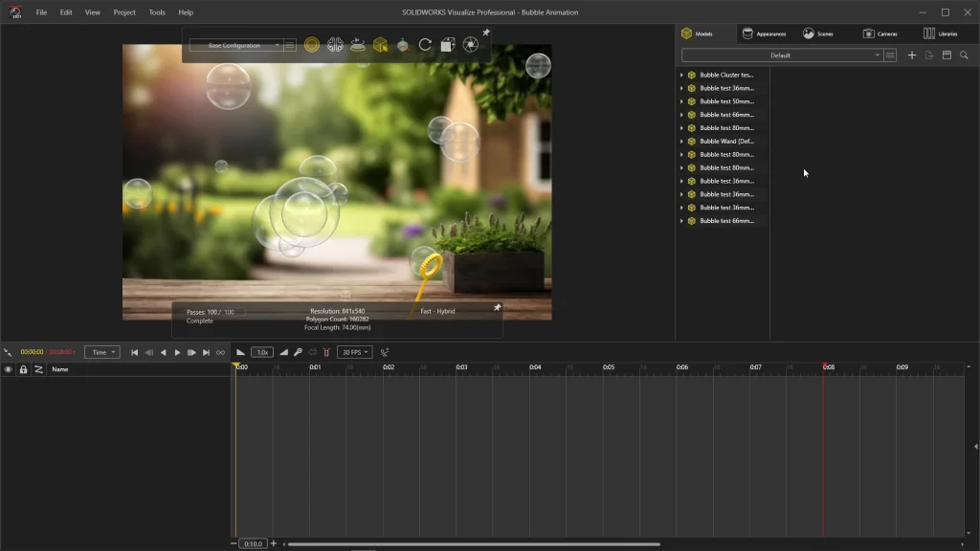Viewport: 980px width, 551px height.
Task: Click the key icon in timeline toolbar
Action: click(298, 353)
